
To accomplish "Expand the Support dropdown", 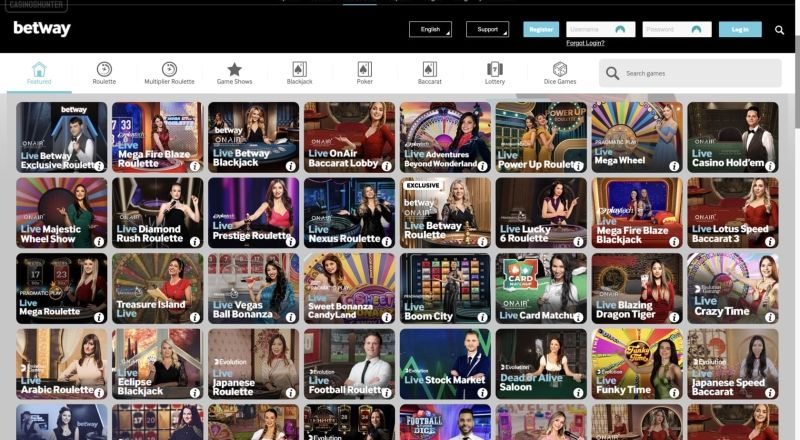I will tap(487, 30).
